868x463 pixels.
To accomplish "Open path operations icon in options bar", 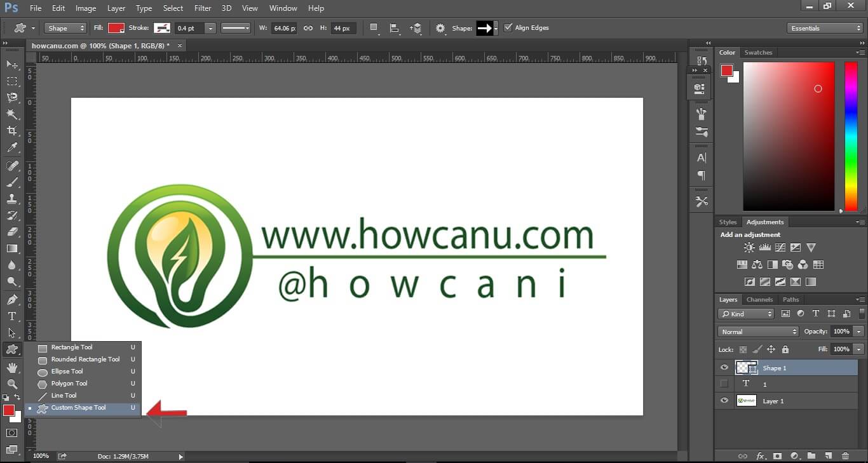I will 374,28.
